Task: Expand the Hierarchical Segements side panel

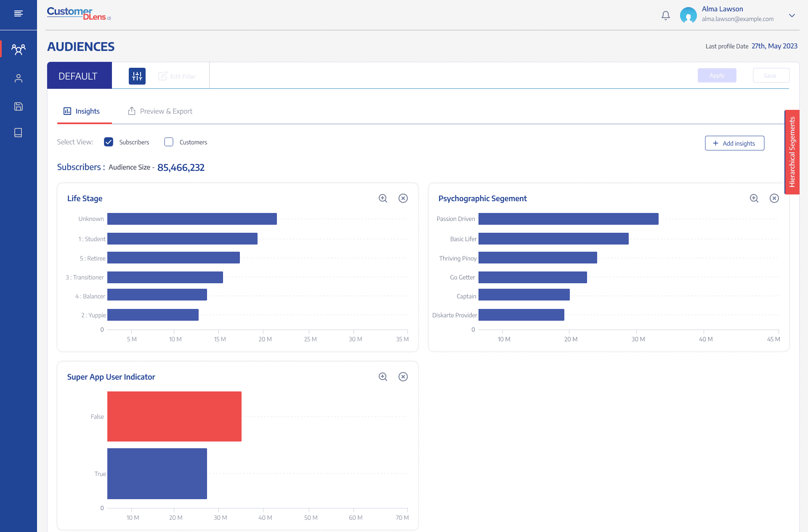Action: pyautogui.click(x=792, y=152)
